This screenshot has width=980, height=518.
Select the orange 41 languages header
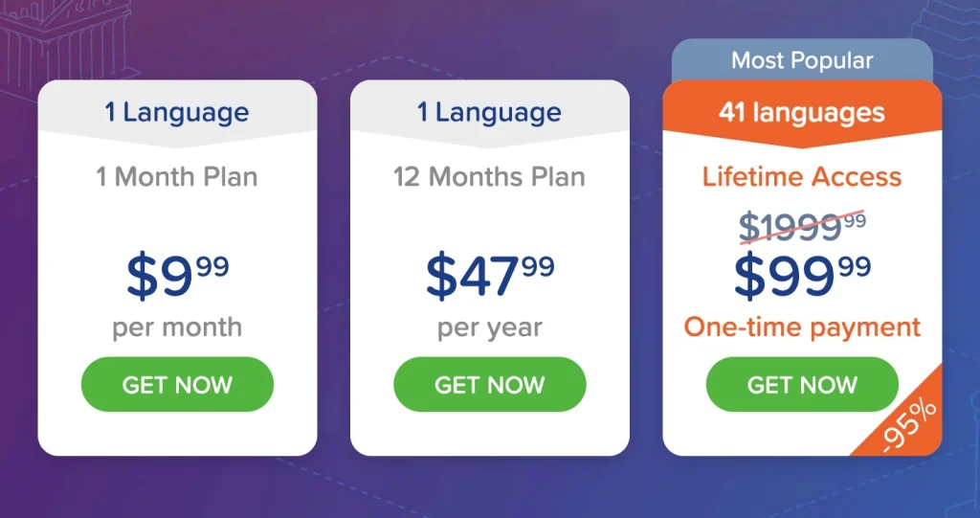point(802,112)
